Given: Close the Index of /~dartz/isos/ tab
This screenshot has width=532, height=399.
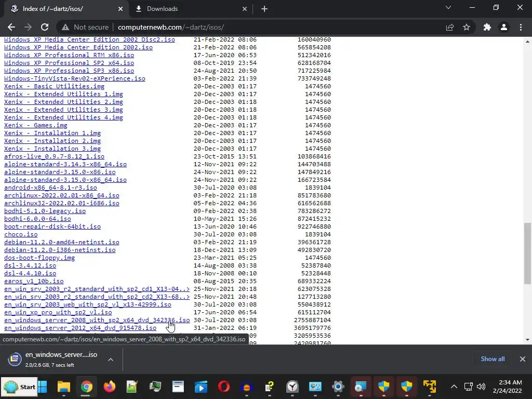Looking at the screenshot, I should (x=121, y=9).
